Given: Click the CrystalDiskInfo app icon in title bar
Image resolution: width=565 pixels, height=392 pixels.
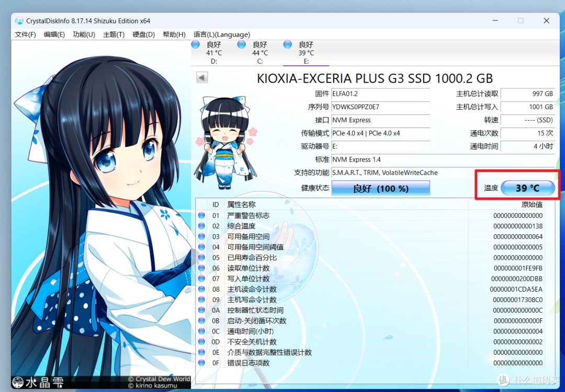Looking at the screenshot, I should tap(19, 21).
